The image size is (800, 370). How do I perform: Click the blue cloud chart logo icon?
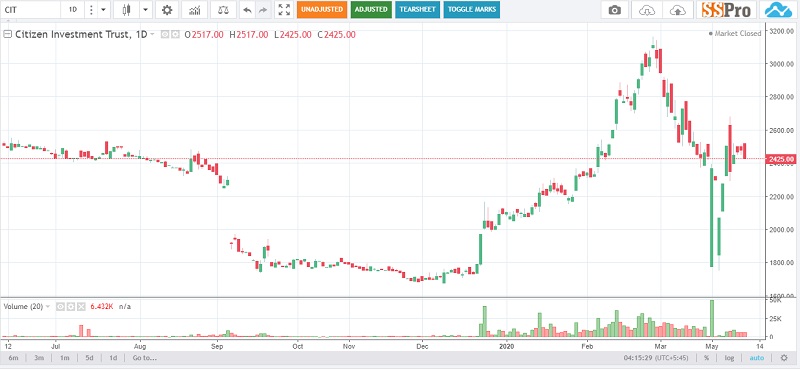tap(778, 10)
